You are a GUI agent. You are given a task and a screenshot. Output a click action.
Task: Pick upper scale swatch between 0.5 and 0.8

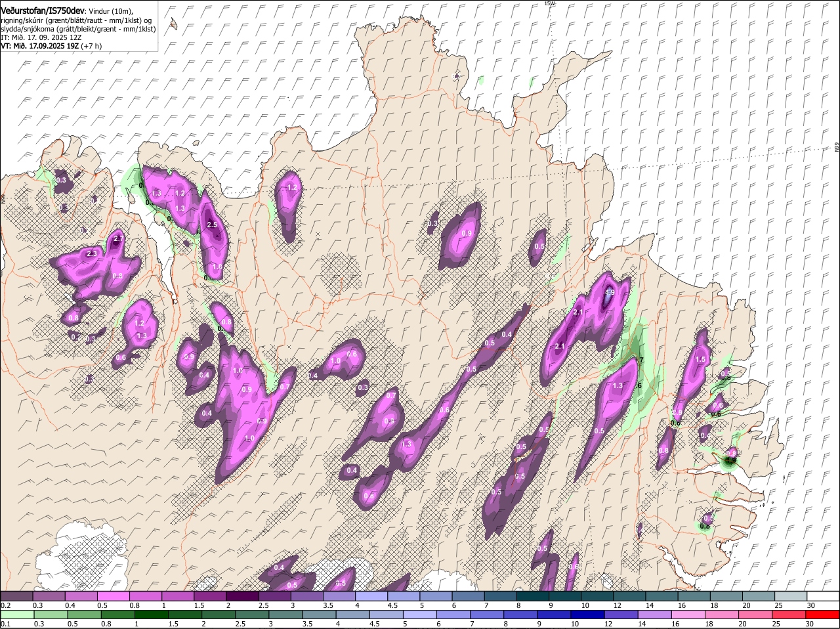114,596
